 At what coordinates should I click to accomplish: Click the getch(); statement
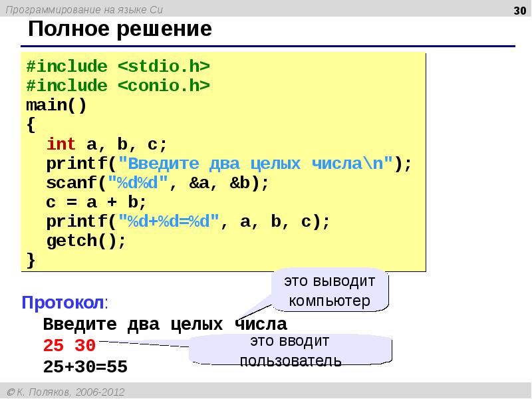click(x=86, y=241)
